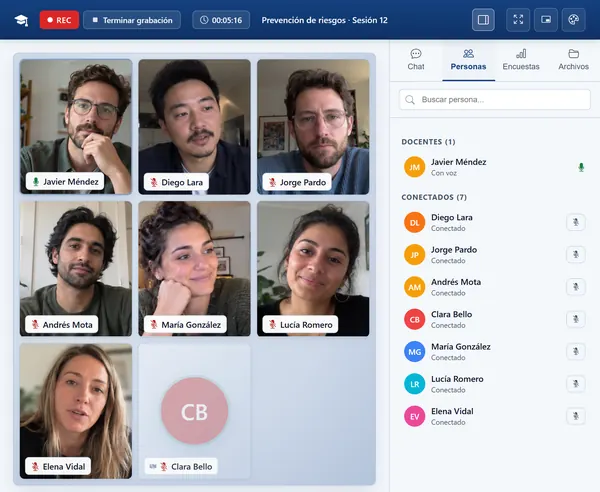This screenshot has width=600, height=492.
Task: Toggle the side panel layout icon
Action: [483, 20]
